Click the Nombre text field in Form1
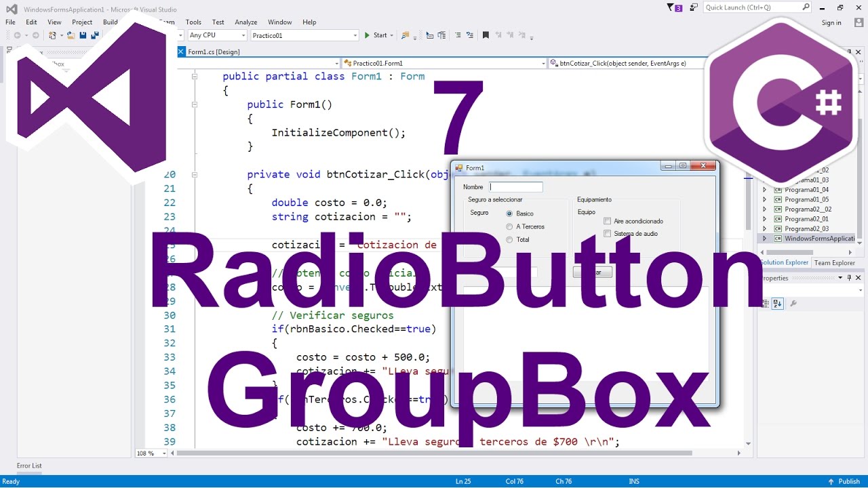868x488 pixels. pyautogui.click(x=516, y=187)
